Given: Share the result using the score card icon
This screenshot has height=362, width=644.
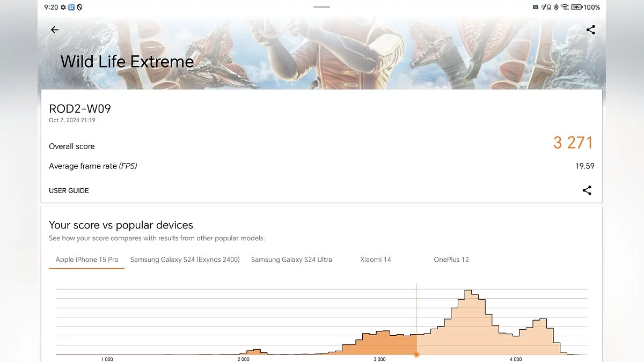Looking at the screenshot, I should (587, 190).
